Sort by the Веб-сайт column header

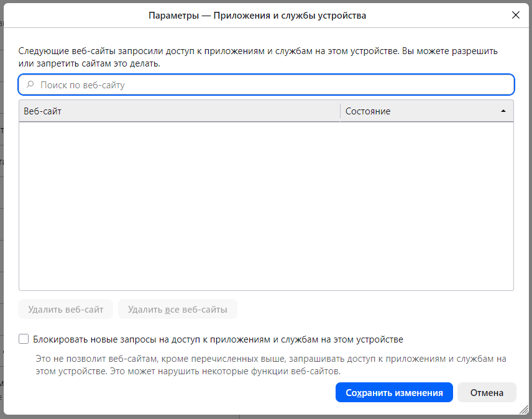(x=180, y=111)
